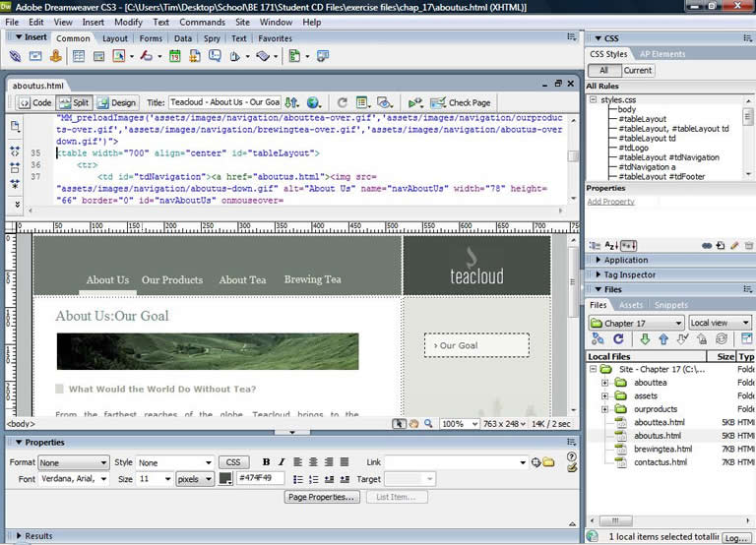Switch to Design view
The image size is (756, 545).
click(117, 102)
